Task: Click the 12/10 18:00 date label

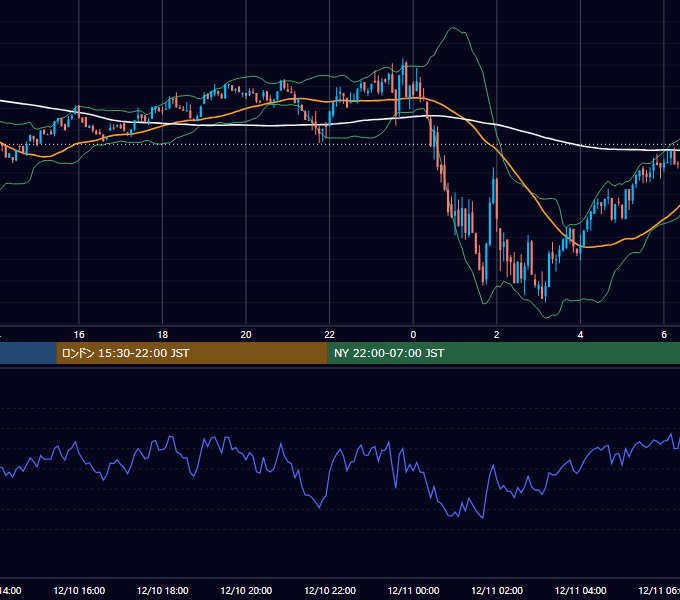Action: pyautogui.click(x=163, y=590)
